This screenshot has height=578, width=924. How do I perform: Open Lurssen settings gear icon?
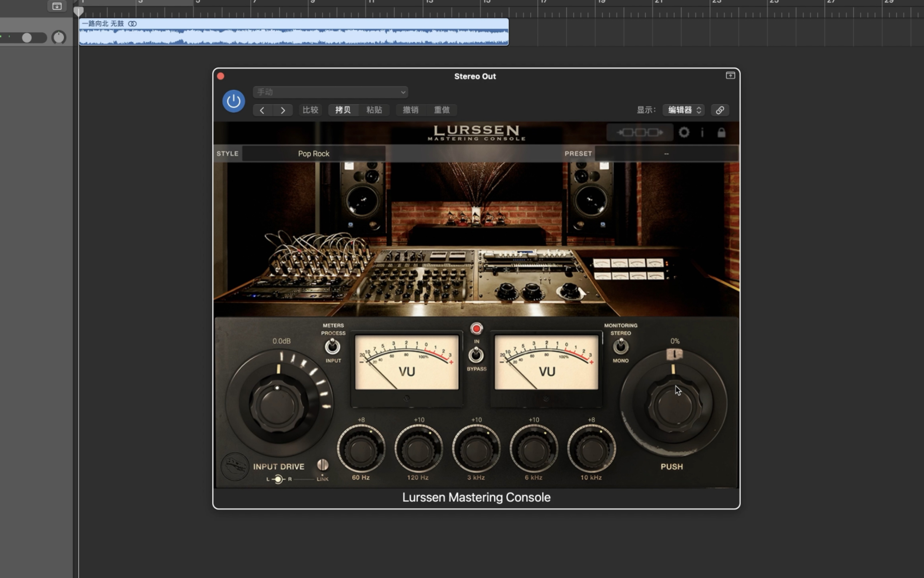point(684,133)
